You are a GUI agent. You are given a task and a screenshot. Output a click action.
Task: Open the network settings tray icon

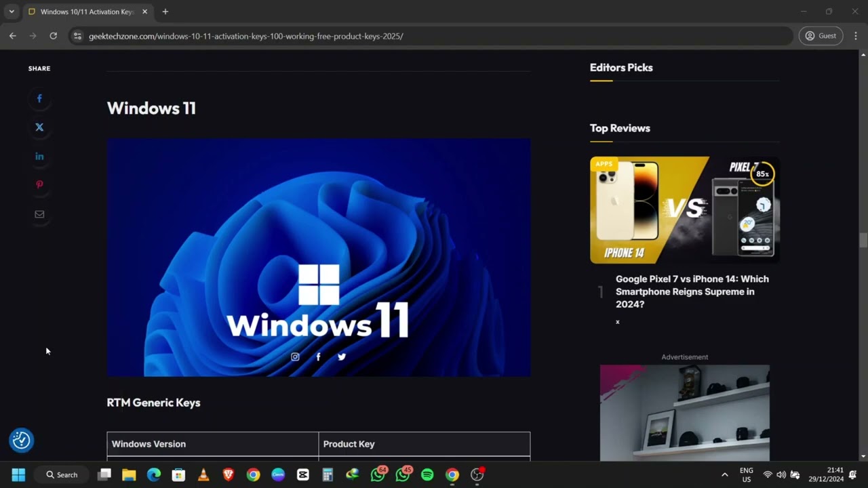click(768, 475)
